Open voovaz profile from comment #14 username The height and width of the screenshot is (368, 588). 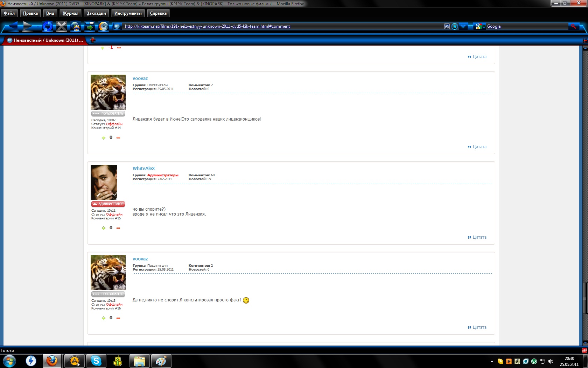point(140,79)
